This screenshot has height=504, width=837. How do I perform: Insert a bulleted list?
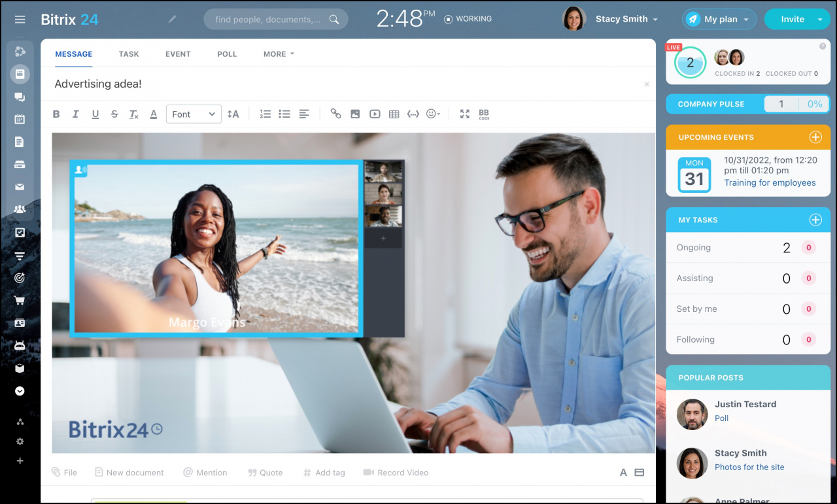coord(284,114)
